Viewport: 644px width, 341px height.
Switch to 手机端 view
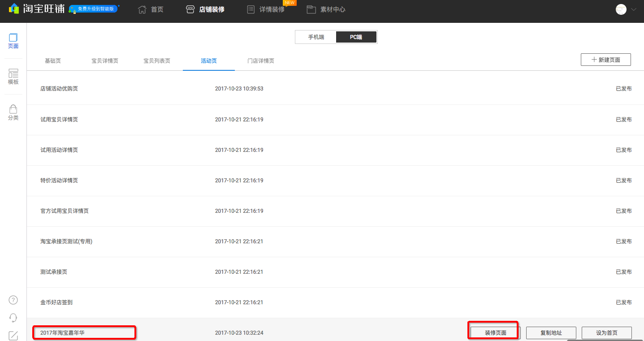316,37
